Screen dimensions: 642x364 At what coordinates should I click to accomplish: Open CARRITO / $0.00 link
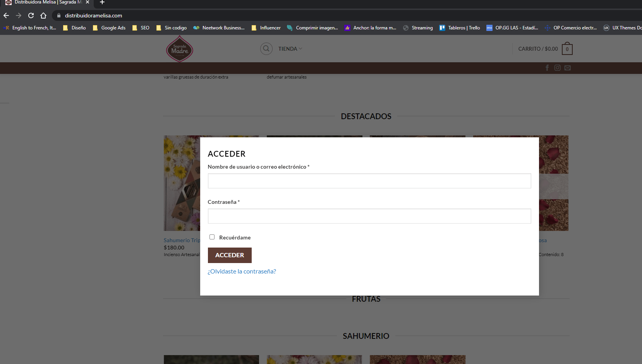point(538,49)
